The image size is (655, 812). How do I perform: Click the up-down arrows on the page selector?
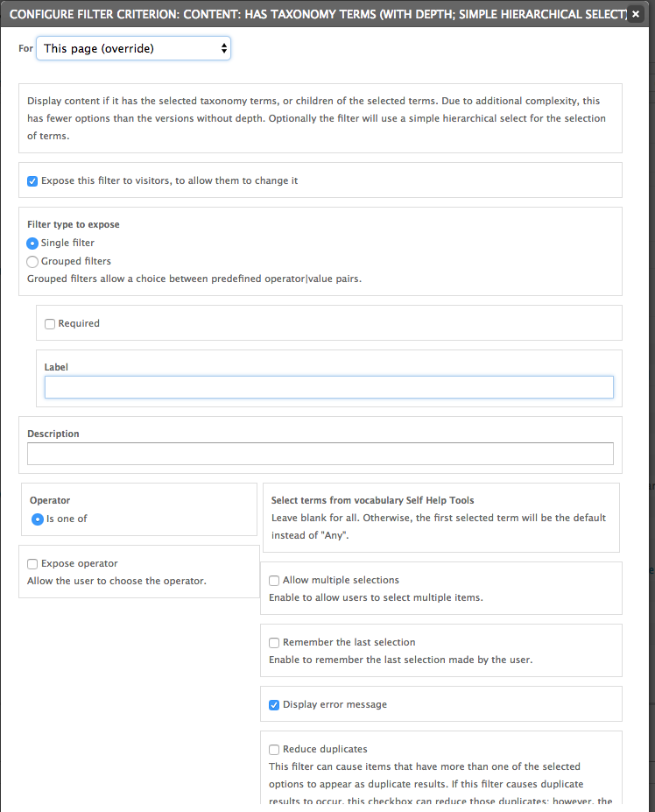(224, 48)
